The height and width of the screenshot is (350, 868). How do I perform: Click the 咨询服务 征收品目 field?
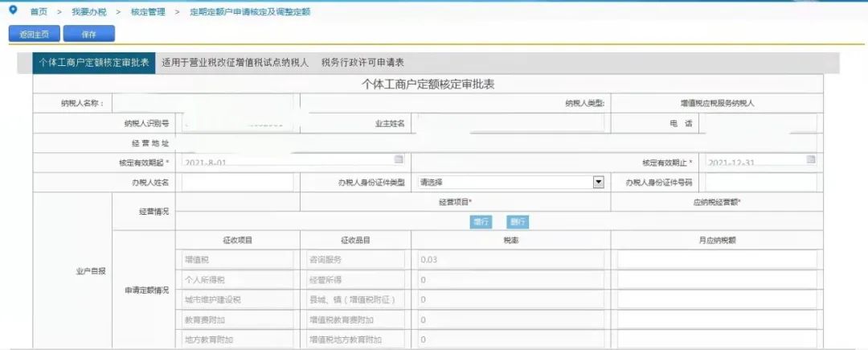click(x=355, y=259)
